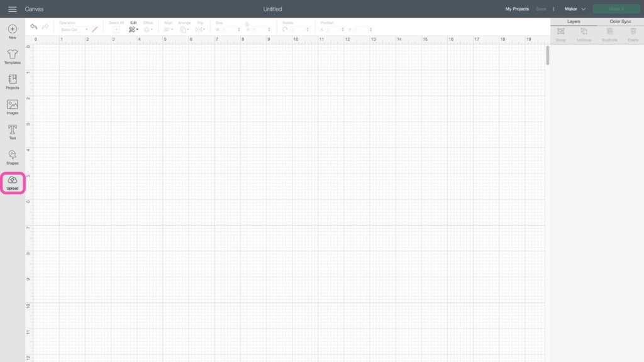Expand the Offset dropdown
This screenshot has height=362, width=644.
(x=148, y=30)
